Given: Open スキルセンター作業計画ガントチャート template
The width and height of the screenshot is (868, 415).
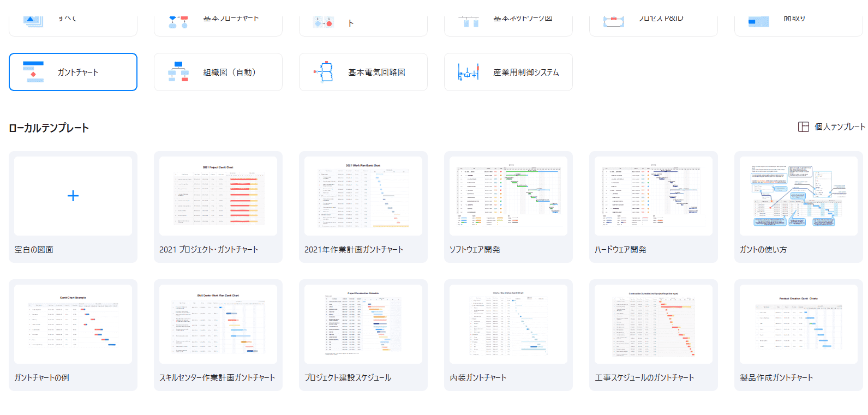Looking at the screenshot, I should pyautogui.click(x=218, y=324).
